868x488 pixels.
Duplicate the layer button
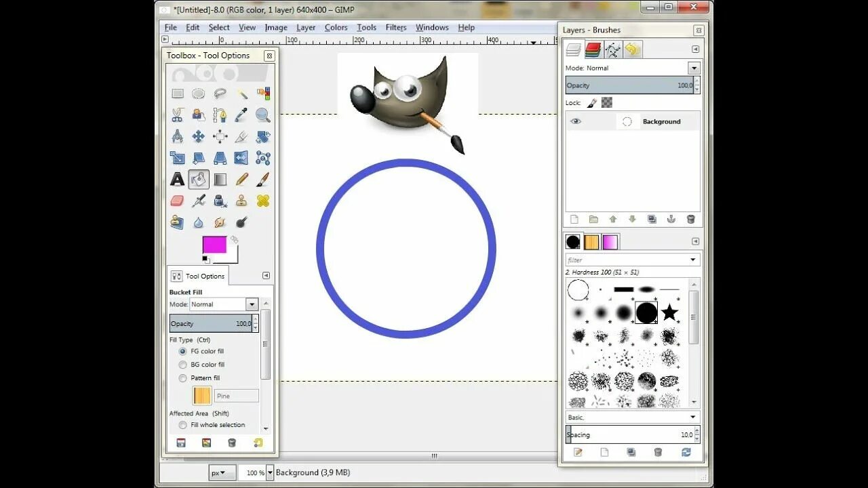[652, 220]
